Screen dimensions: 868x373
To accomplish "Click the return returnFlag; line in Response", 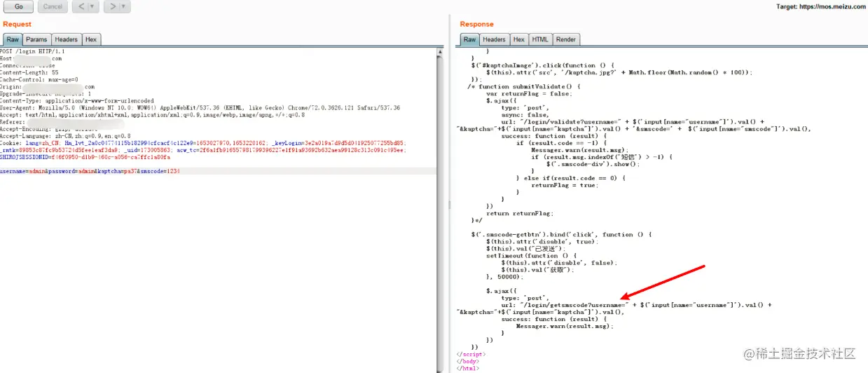I will [519, 213].
